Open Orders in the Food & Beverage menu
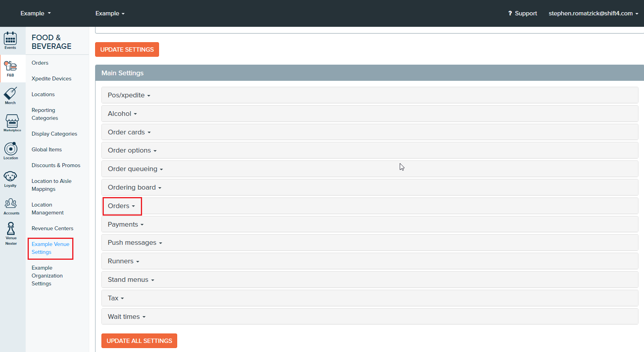 point(40,63)
